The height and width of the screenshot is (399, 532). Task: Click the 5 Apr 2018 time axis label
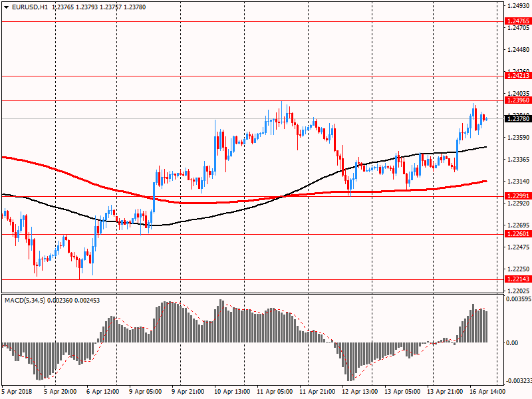pos(17,392)
